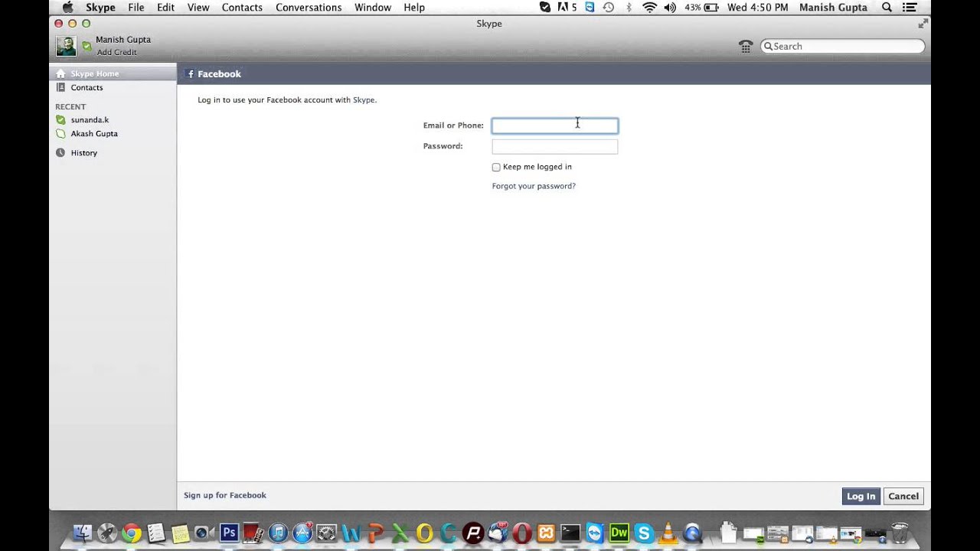Open the Skype application menu
Screen dimensions: 980x551
[100, 8]
